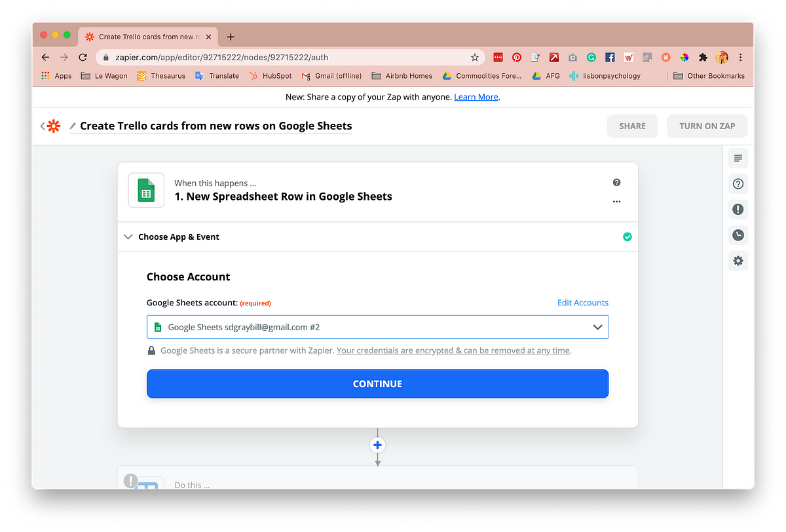
Task: Open the Gmail (offline) bookmark
Action: pos(332,76)
